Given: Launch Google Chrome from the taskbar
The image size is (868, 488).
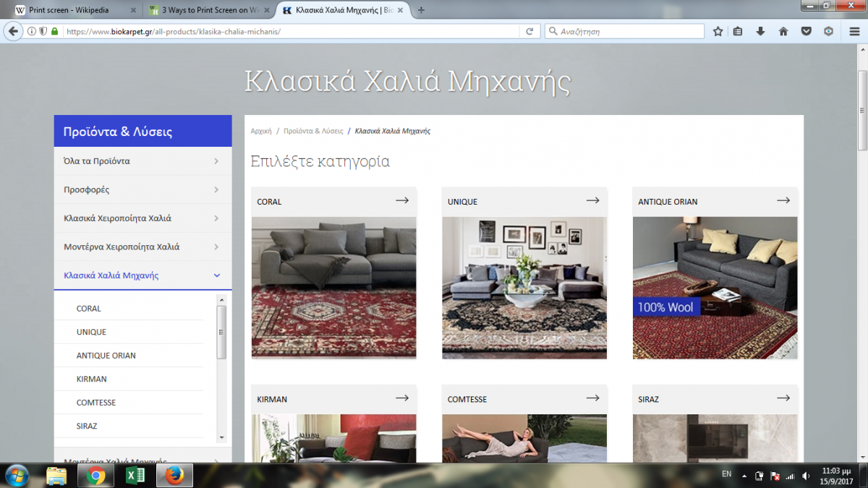Looking at the screenshot, I should pos(95,476).
